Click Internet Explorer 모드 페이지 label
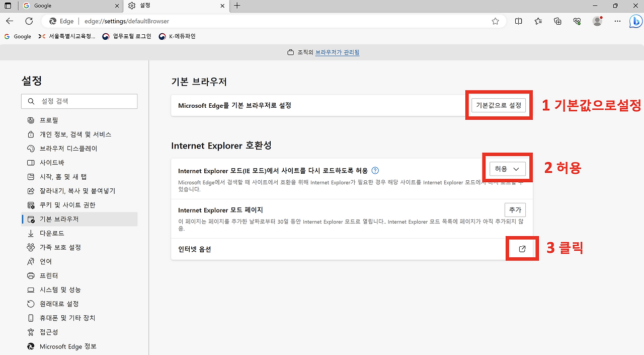The width and height of the screenshot is (644, 355). [220, 210]
